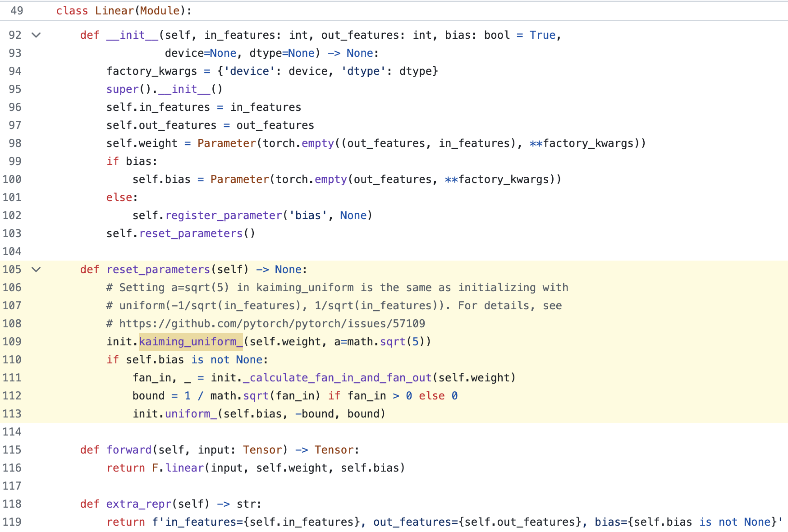
Task: Click register_parameter on line 102
Action: (224, 216)
